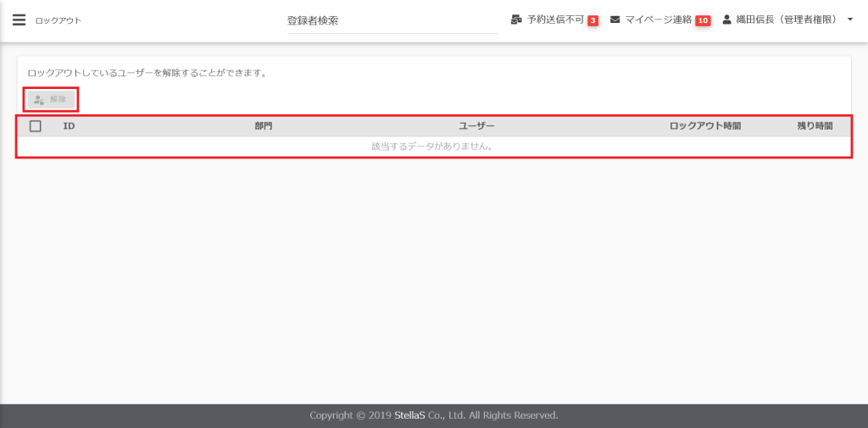Screen dimensions: 868x428
Task: Open the 織田信長（管理者権限） account menu
Action: click(x=787, y=19)
